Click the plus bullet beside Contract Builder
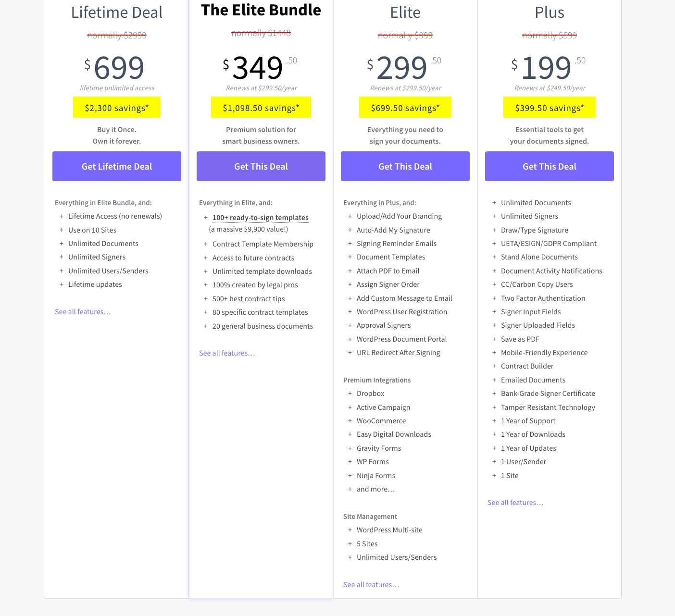The image size is (675, 616). coord(494,366)
